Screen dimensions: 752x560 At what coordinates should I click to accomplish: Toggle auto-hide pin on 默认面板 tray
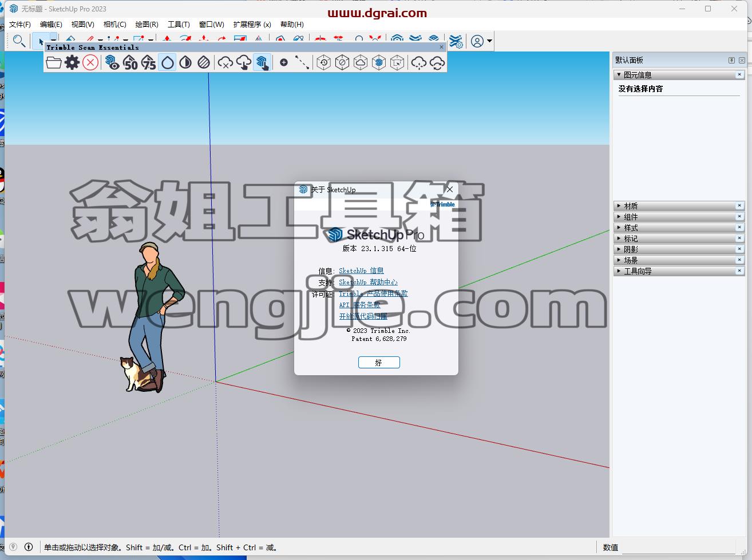click(731, 60)
